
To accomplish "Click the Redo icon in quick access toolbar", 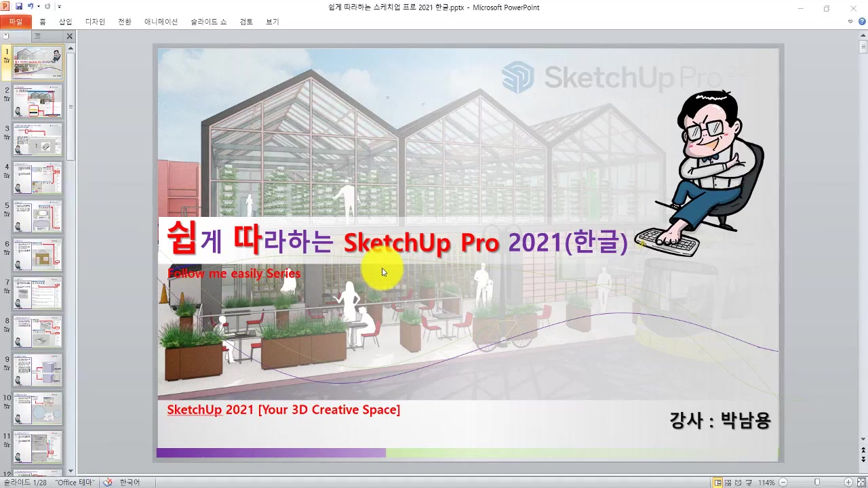I will point(47,7).
